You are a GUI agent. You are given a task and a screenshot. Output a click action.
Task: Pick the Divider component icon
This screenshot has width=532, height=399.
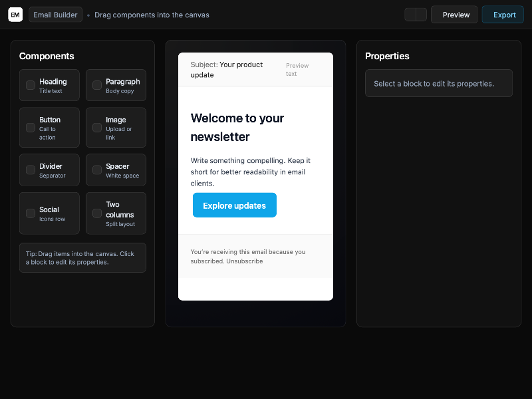pos(31,170)
